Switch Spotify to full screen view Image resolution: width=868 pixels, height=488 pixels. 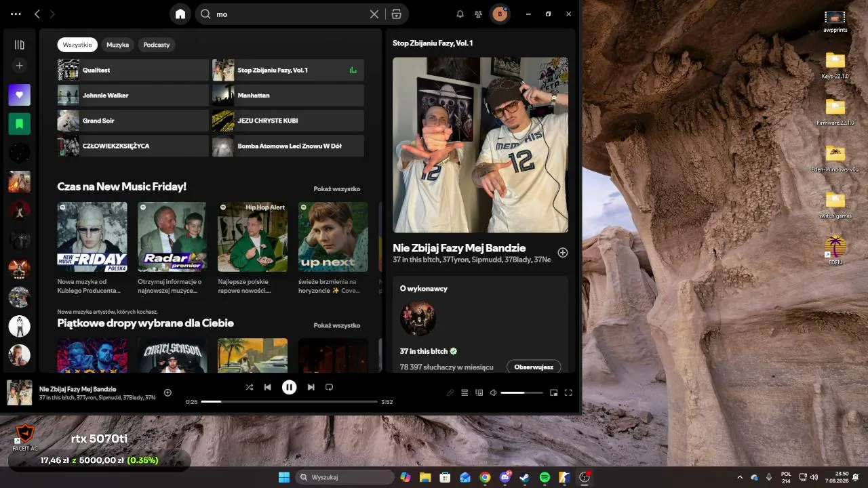pyautogui.click(x=568, y=392)
